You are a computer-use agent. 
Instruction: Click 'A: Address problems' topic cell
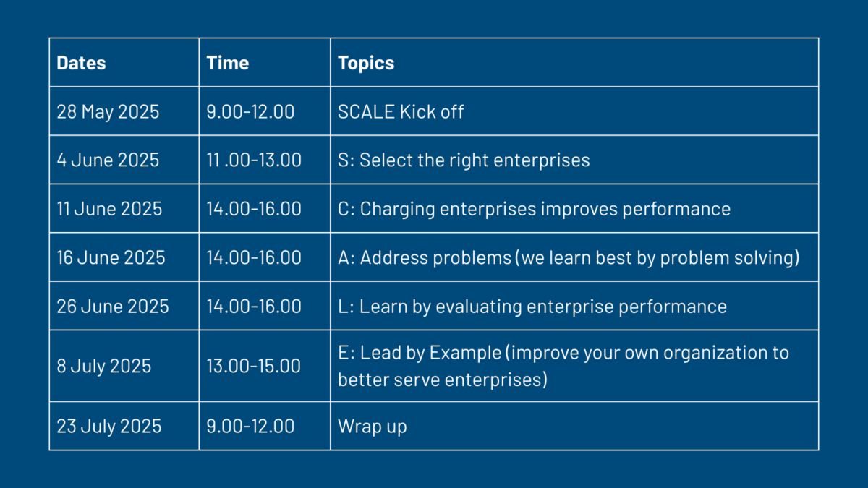[574, 257]
